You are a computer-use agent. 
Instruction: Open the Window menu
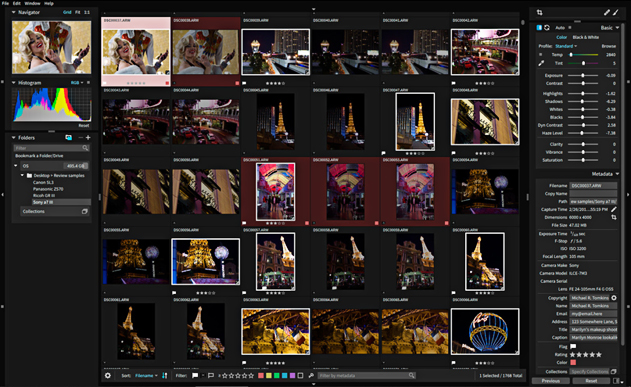tap(32, 3)
